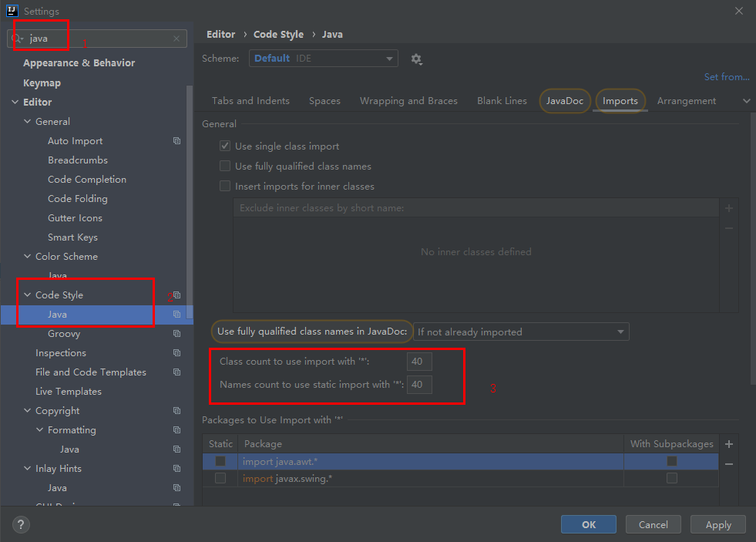756x542 pixels.
Task: Click the help question mark button
Action: pos(21,524)
